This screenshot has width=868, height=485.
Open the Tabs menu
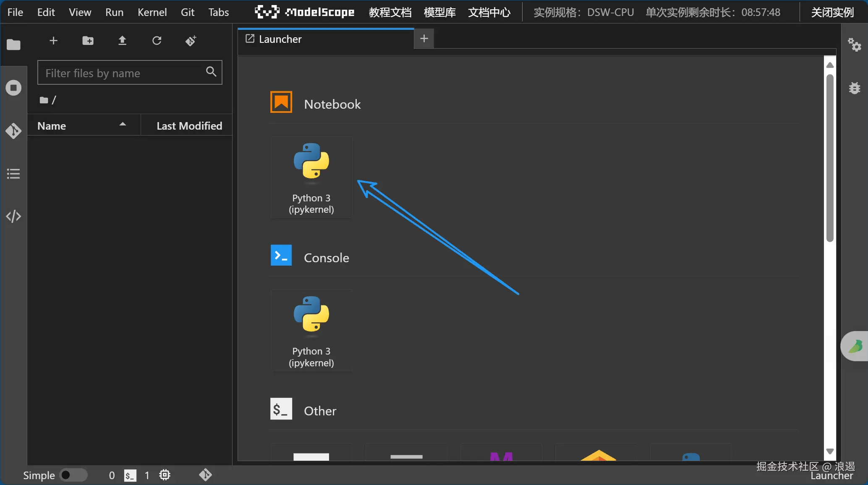(x=218, y=12)
